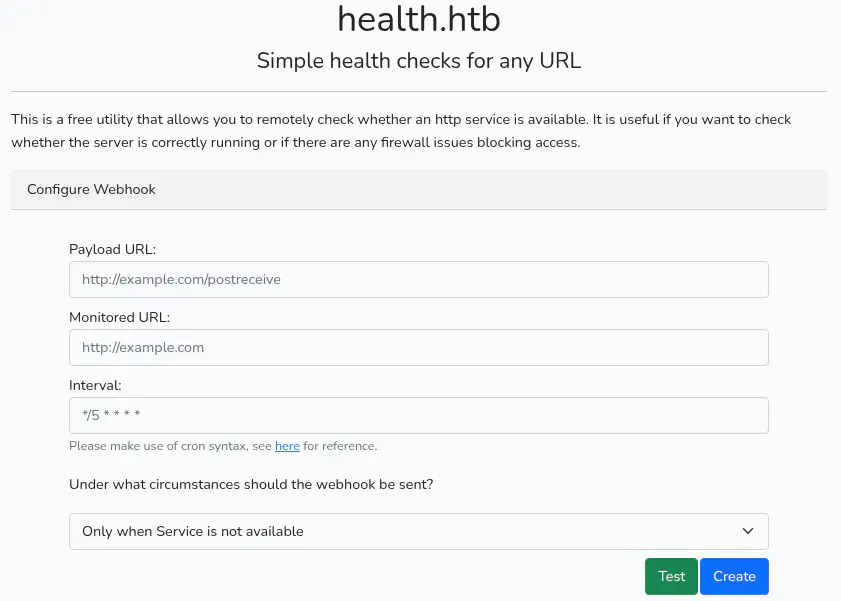Click the 'Interval:' label
This screenshot has width=841, height=601.
[x=95, y=385]
